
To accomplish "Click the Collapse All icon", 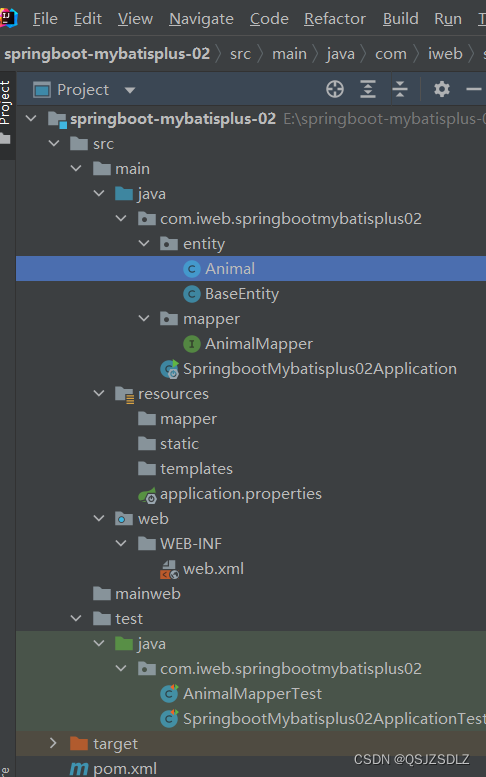I will (x=400, y=89).
